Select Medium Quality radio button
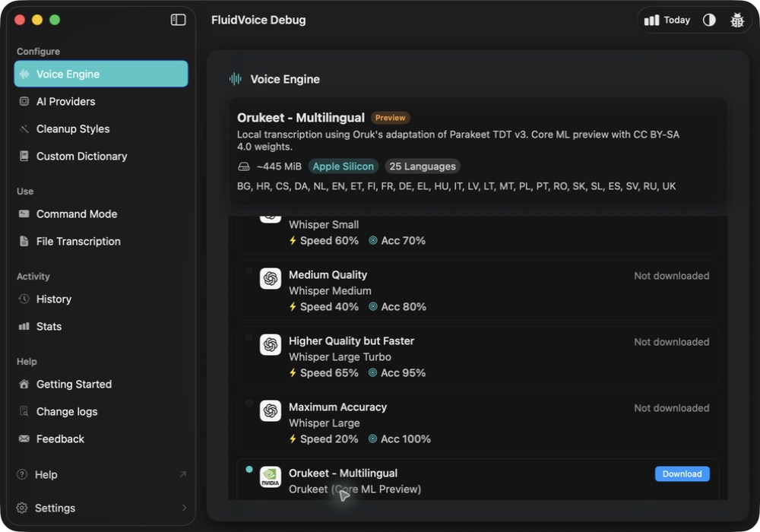The width and height of the screenshot is (760, 532). point(249,271)
